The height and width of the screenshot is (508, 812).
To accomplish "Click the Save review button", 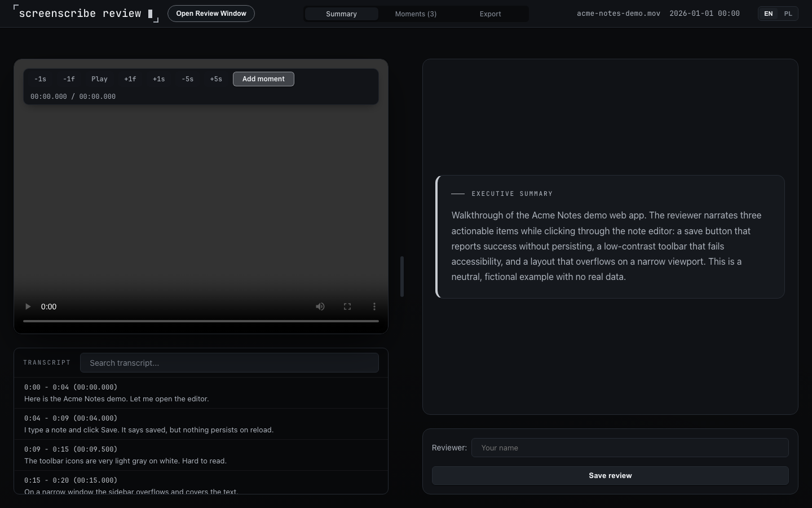I will pos(610,475).
